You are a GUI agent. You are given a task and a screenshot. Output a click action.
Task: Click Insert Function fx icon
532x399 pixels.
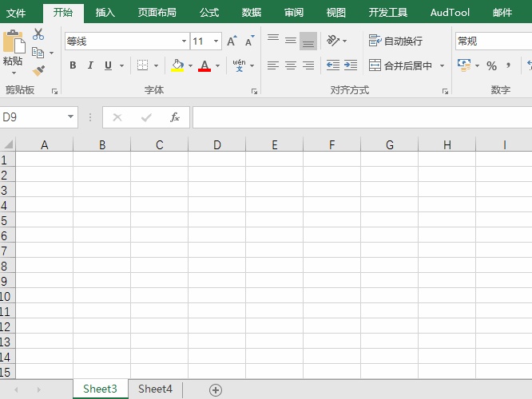coord(175,117)
